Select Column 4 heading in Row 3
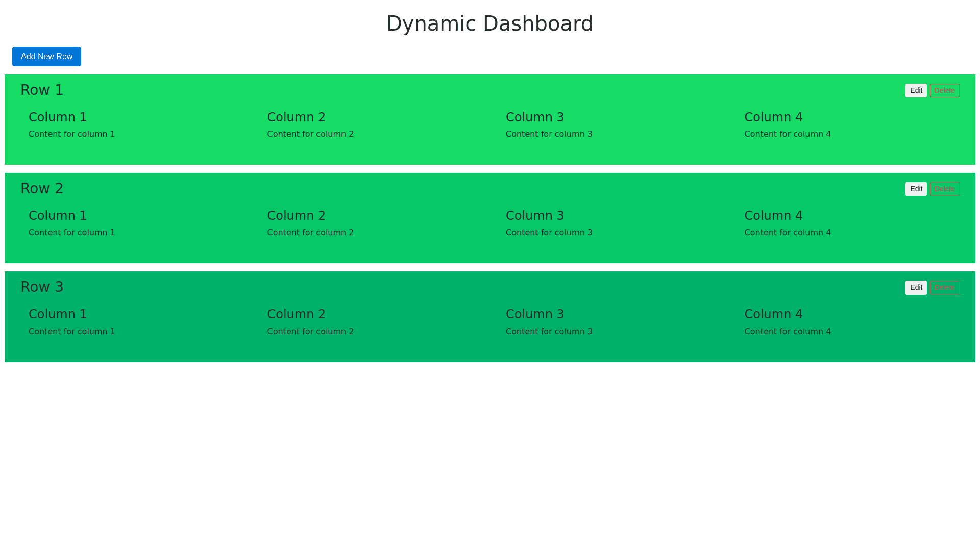The height and width of the screenshot is (551, 980). (773, 314)
